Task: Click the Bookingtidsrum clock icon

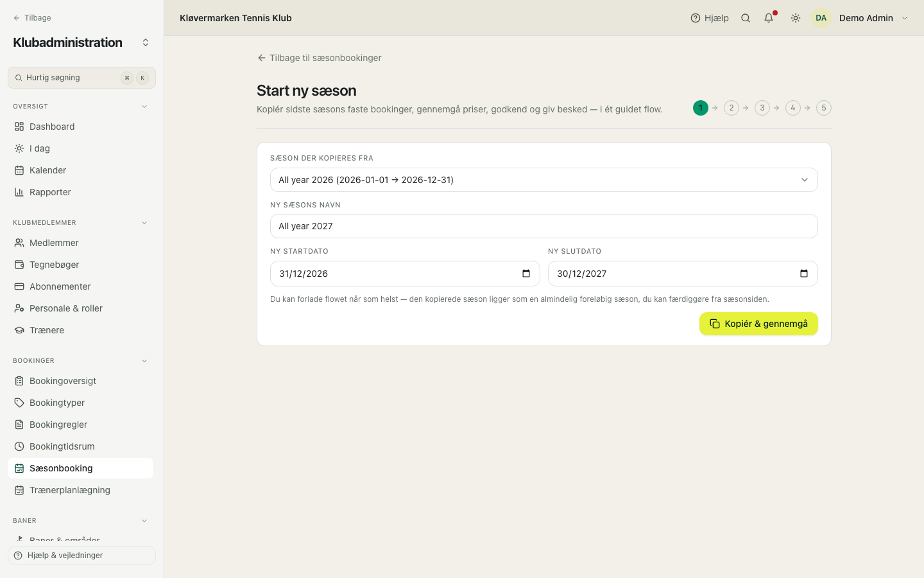Action: point(19,446)
